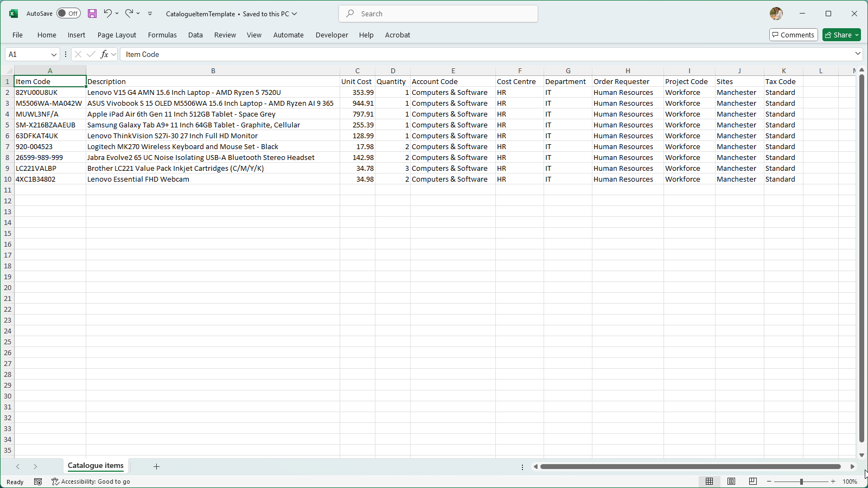Image resolution: width=868 pixels, height=488 pixels.
Task: Go to the next sheet using the arrow
Action: 35,466
